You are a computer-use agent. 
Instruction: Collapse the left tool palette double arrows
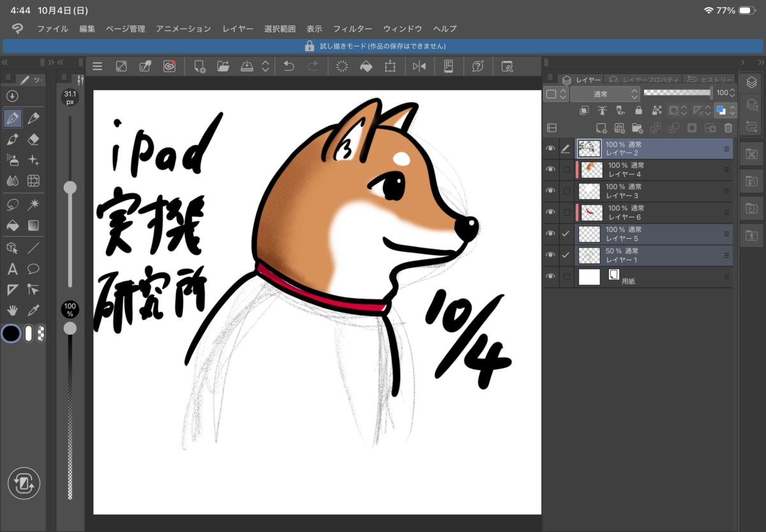pyautogui.click(x=4, y=62)
